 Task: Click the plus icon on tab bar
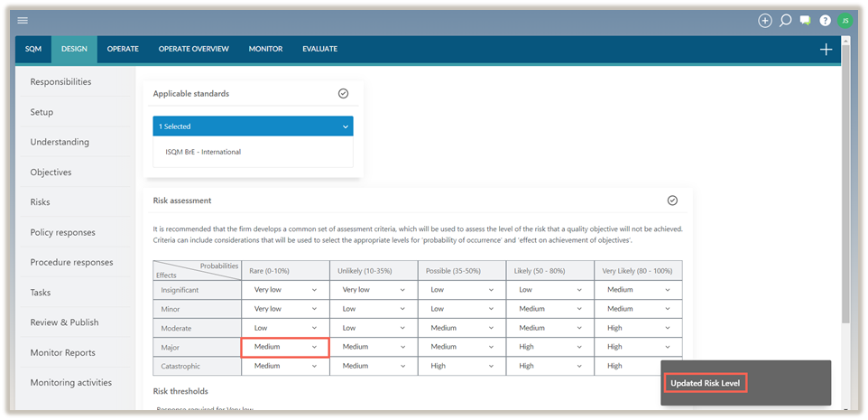[x=826, y=50]
